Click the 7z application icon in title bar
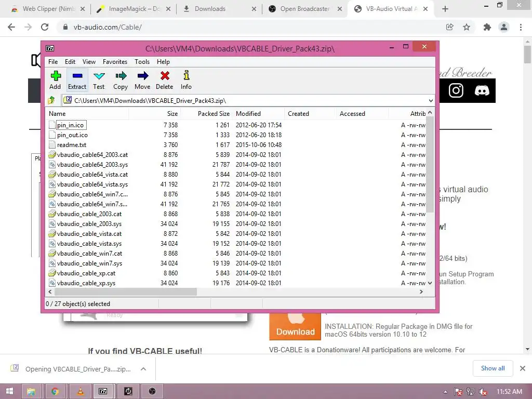532x399 pixels. click(50, 48)
